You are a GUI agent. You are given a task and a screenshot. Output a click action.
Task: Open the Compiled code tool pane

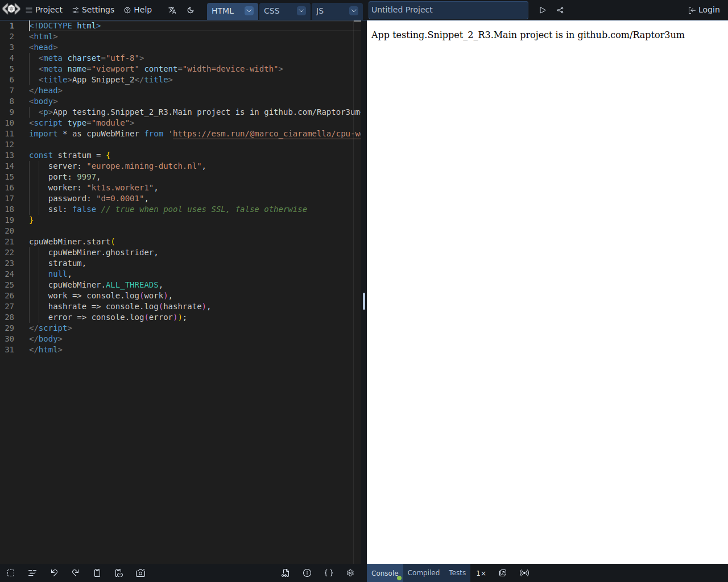[x=424, y=573]
